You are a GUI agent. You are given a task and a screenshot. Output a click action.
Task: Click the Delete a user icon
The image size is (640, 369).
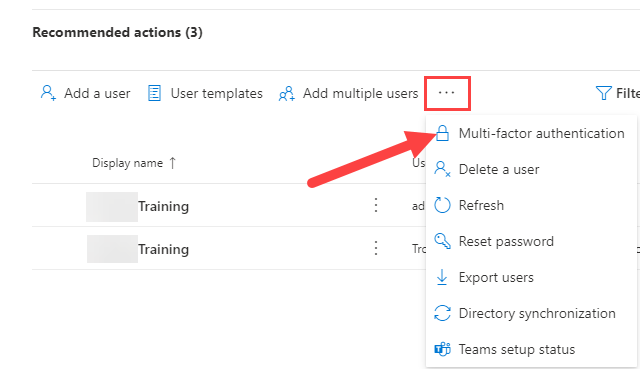click(x=442, y=169)
